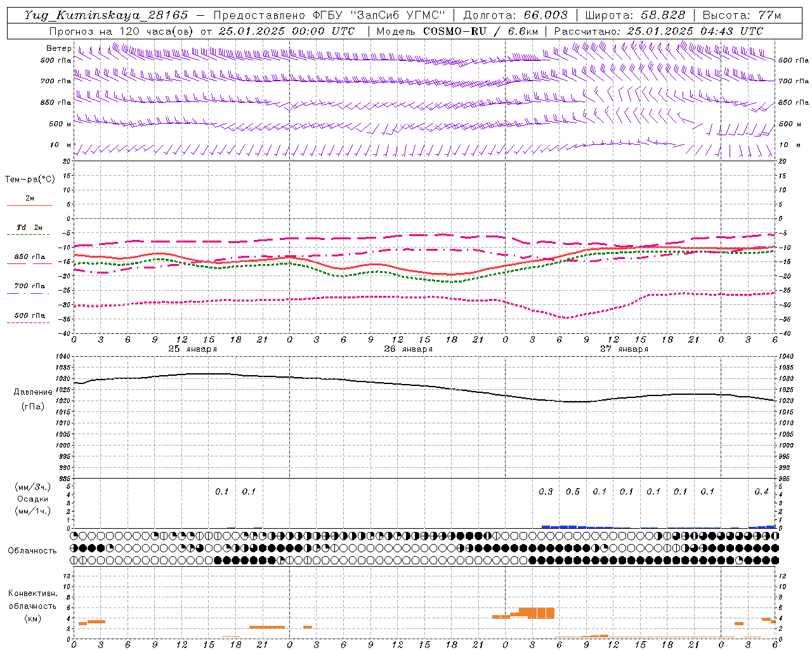This screenshot has width=812, height=650.
Task: Click the Ветер wind panel label
Action: [58, 48]
